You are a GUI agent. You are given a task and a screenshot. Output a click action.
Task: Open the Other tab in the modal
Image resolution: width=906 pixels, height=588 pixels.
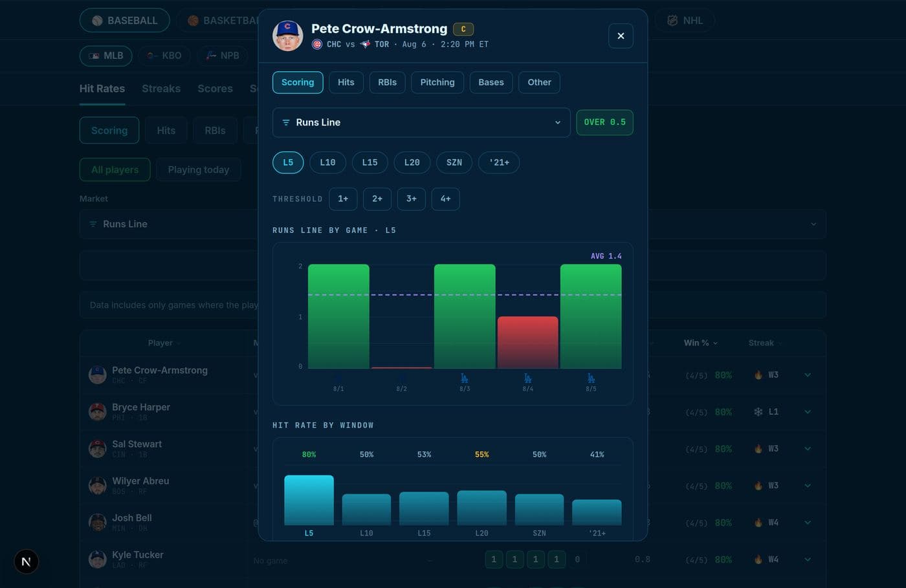[x=540, y=82]
